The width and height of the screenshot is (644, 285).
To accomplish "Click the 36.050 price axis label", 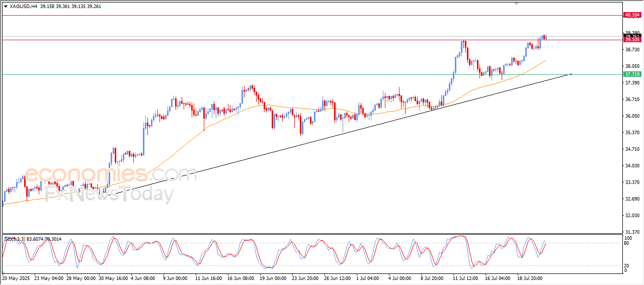I will [x=631, y=116].
